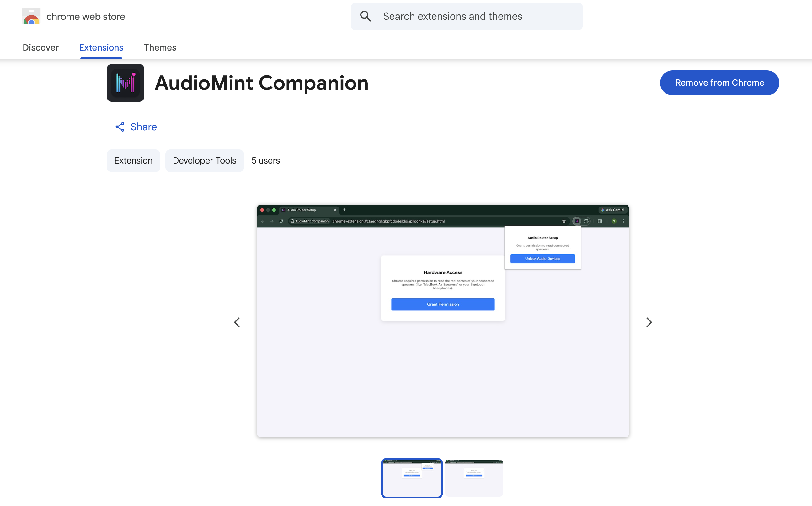
Task: Click the AudioMint Companion title heading
Action: pyautogui.click(x=262, y=83)
